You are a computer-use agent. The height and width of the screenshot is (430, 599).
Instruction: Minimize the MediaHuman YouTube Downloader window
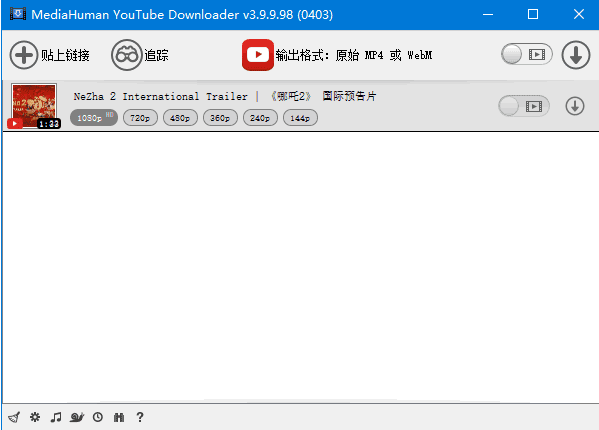(x=488, y=15)
